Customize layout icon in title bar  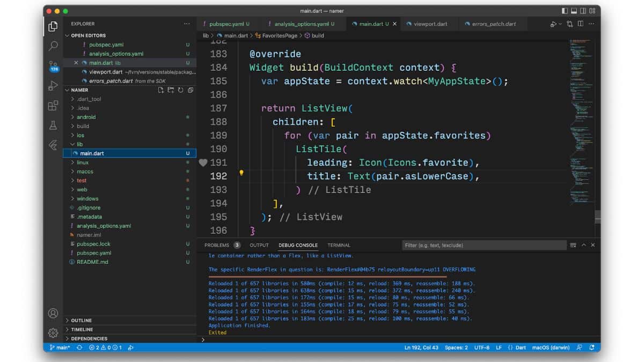pyautogui.click(x=594, y=11)
